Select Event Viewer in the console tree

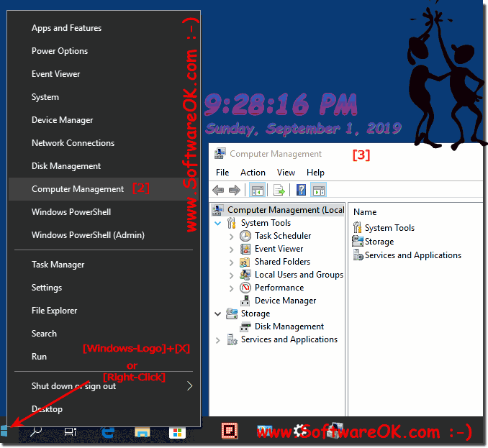tap(279, 249)
